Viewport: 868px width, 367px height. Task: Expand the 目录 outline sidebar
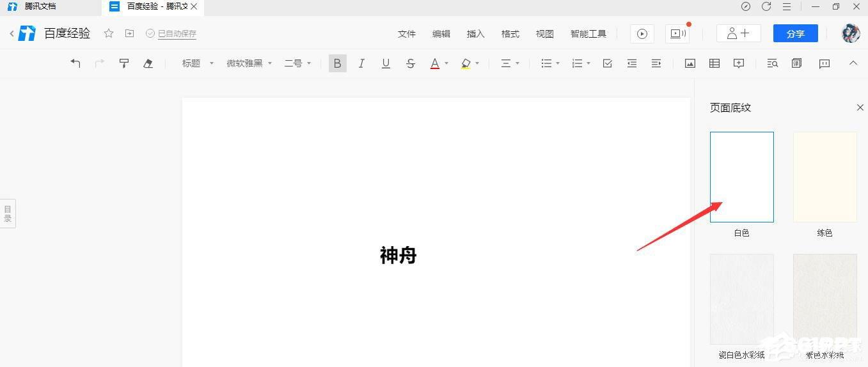tap(8, 214)
